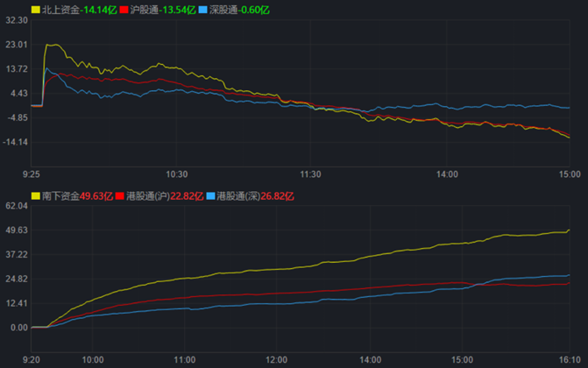Toggle the 沪股通 legend label

(142, 10)
